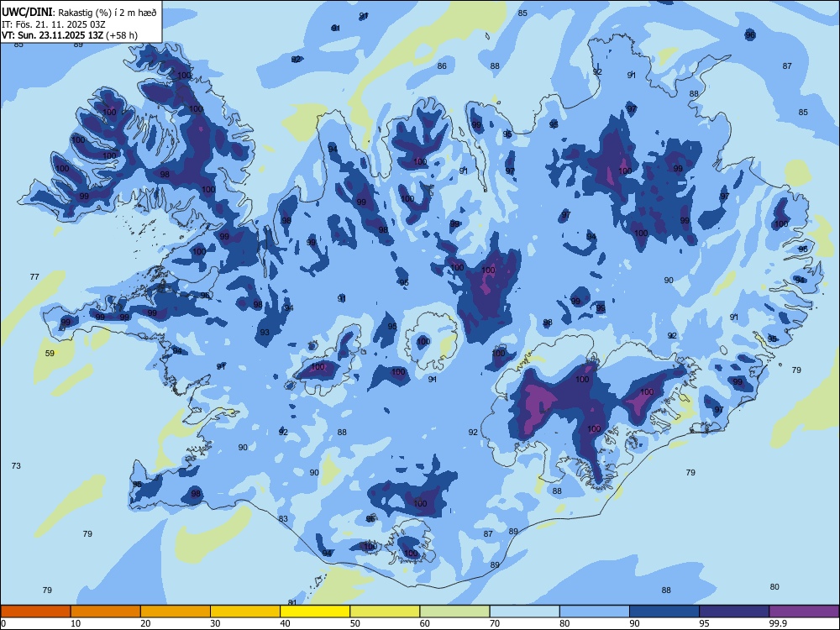Viewport: 840px width, 630px height.
Task: Select the dark indigo 95–99.9 legend swatch
Action: pyautogui.click(x=734, y=612)
